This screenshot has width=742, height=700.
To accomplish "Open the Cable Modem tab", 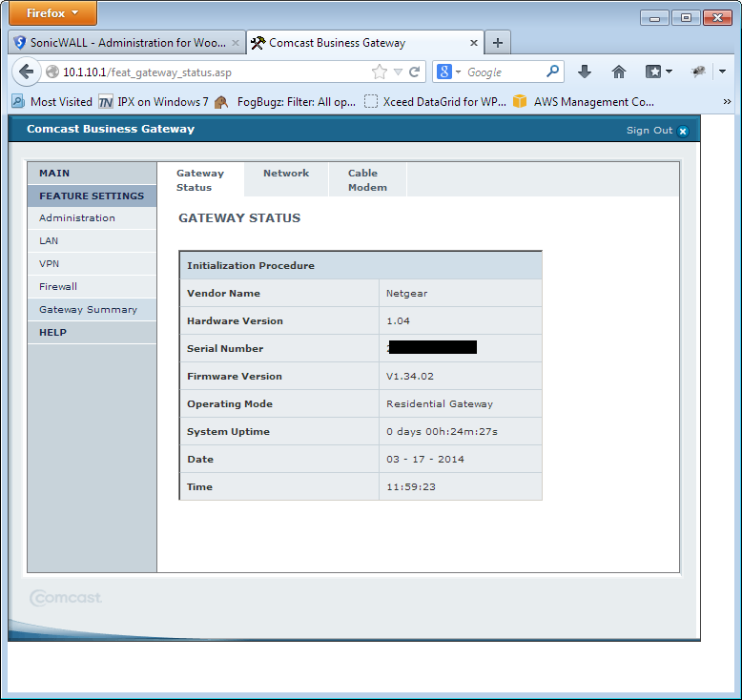I will [x=367, y=180].
